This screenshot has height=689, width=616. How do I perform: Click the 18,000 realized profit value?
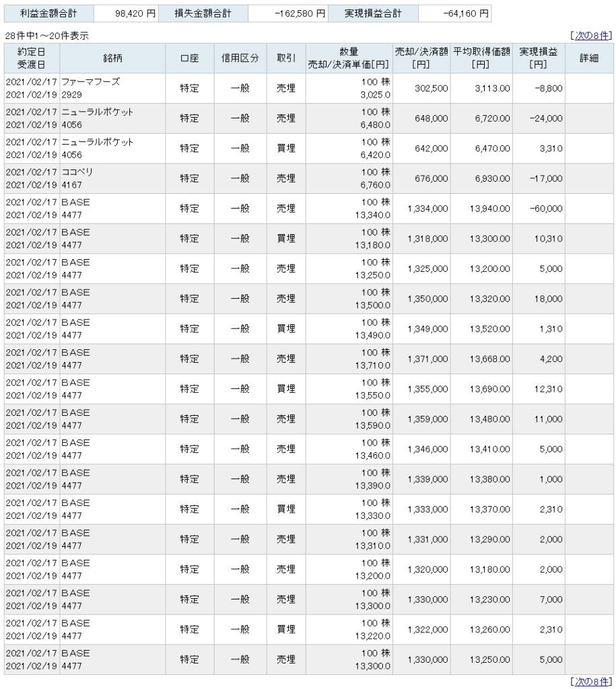point(548,299)
